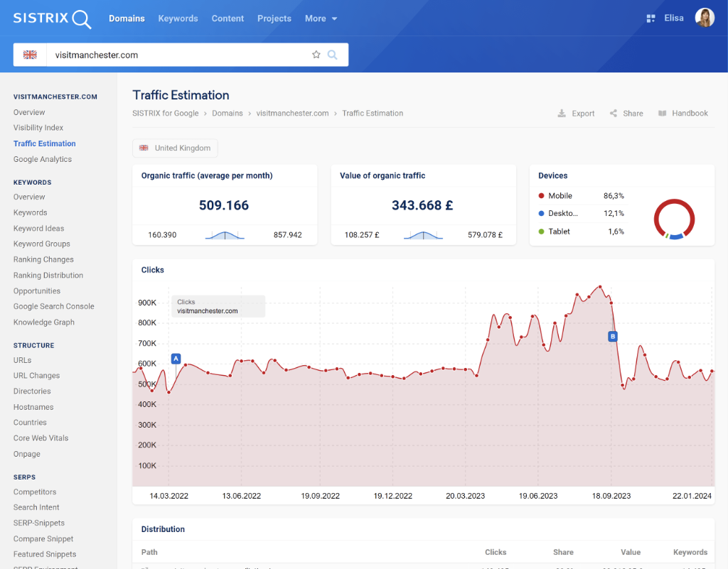
Task: Open the United Kingdom country filter
Action: click(175, 148)
